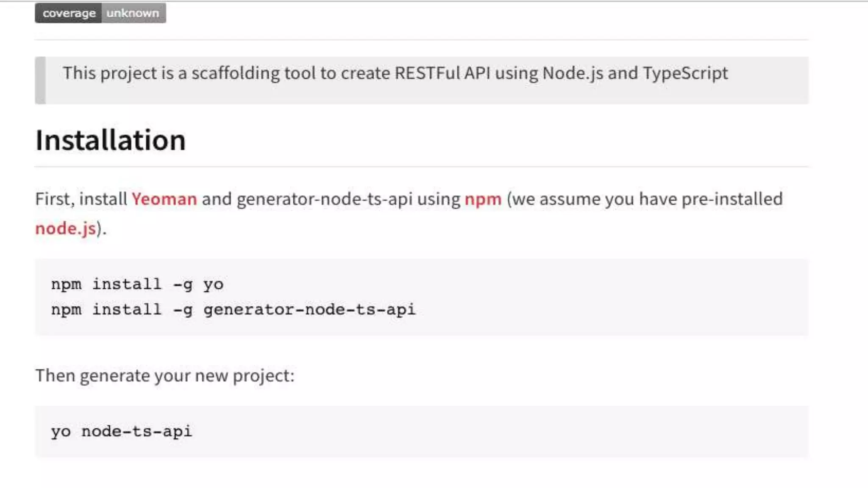Click the gray bar left of the blockquote
The width and height of the screenshot is (868, 488).
[40, 80]
